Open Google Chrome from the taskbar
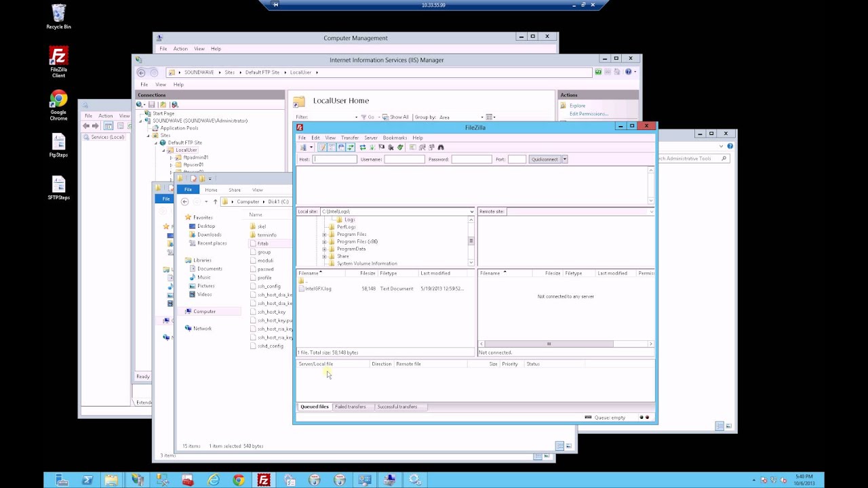 click(x=238, y=480)
